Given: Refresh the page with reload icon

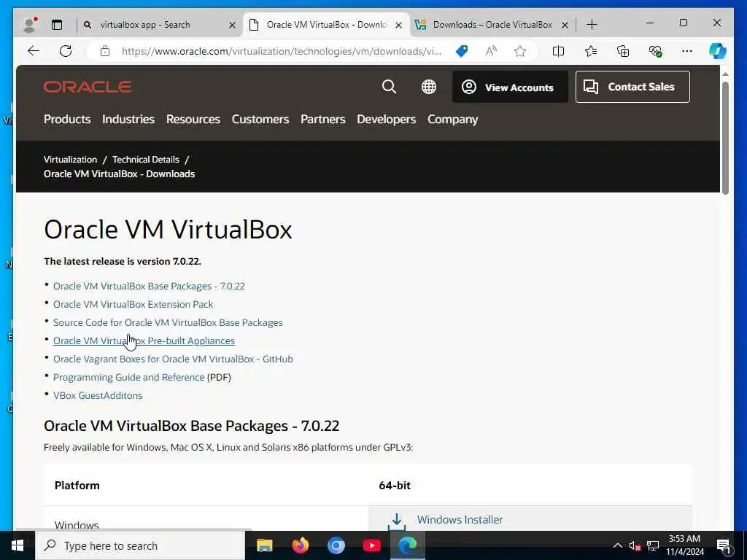Looking at the screenshot, I should pyautogui.click(x=66, y=51).
